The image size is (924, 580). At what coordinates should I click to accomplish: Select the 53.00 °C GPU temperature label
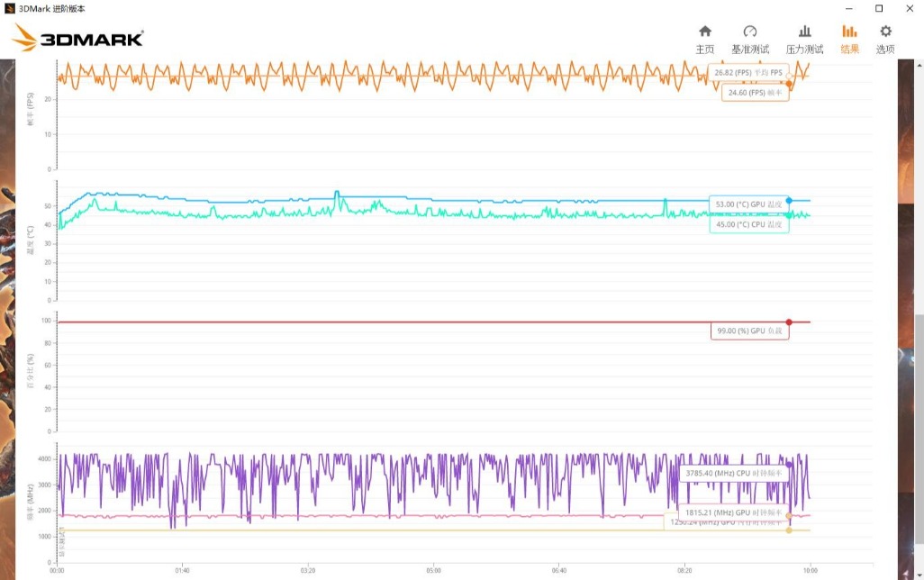pos(748,204)
